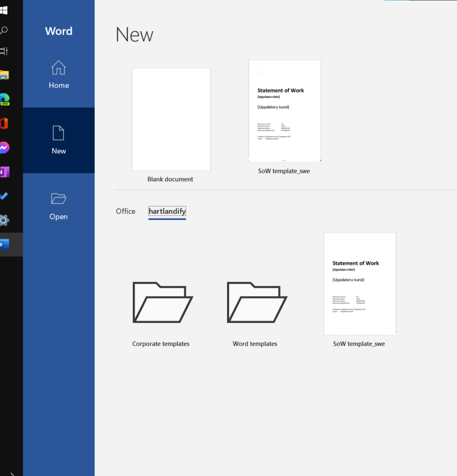Viewport: 457px width, 476px height.
Task: Open the SoW template_swe in the top row
Action: [x=285, y=111]
